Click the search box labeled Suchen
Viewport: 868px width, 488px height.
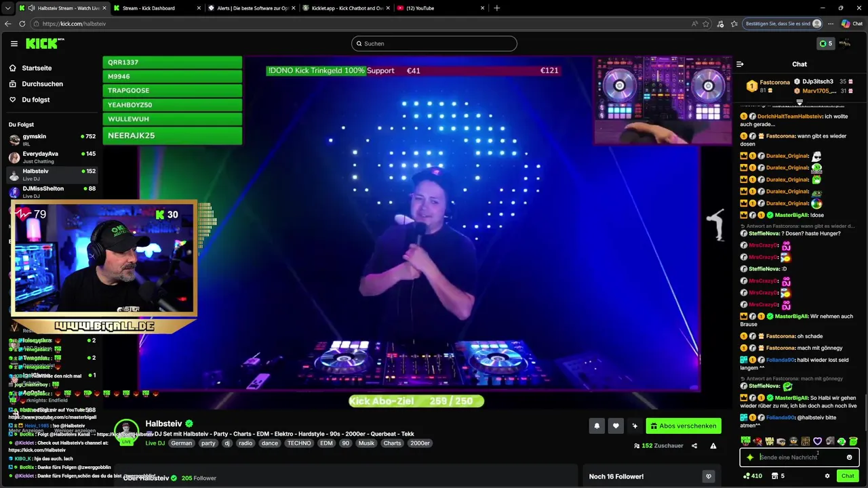[434, 43]
